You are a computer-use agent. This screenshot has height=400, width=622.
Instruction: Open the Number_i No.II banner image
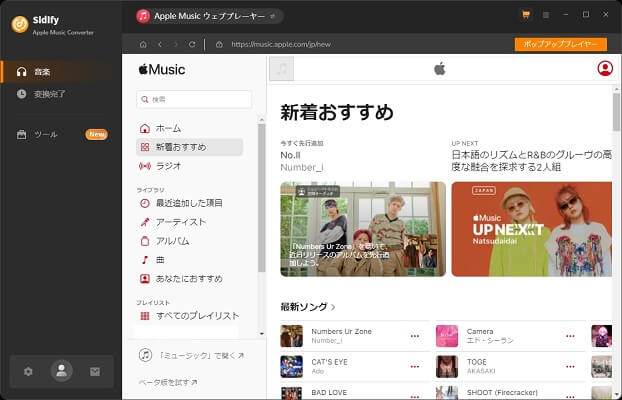(363, 229)
